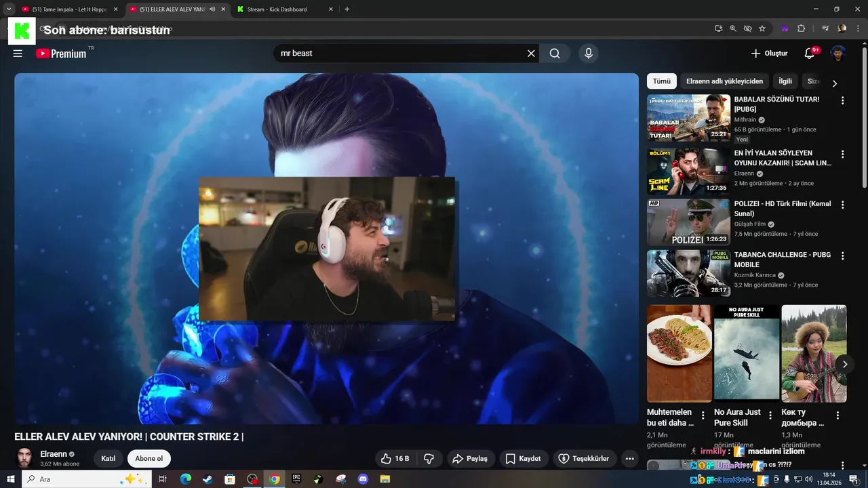Screen dimensions: 868x488
Task: Save video with 'Kaydet' button
Action: click(524, 459)
